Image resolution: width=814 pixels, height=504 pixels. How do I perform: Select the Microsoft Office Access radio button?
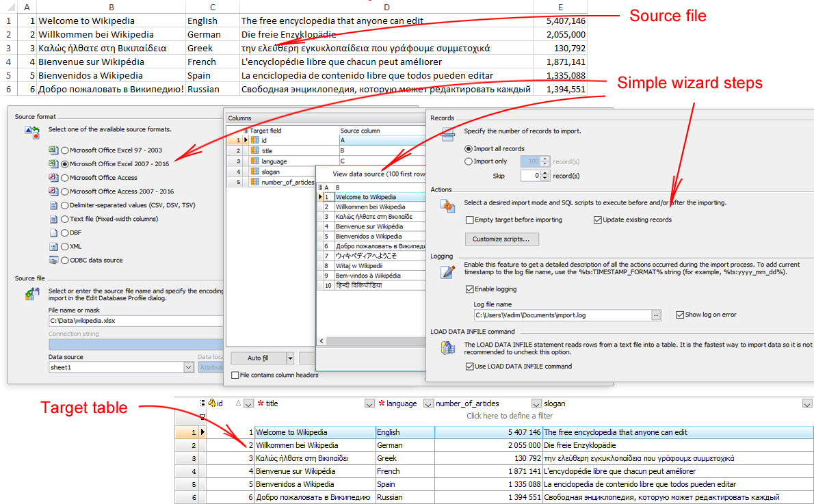point(65,177)
